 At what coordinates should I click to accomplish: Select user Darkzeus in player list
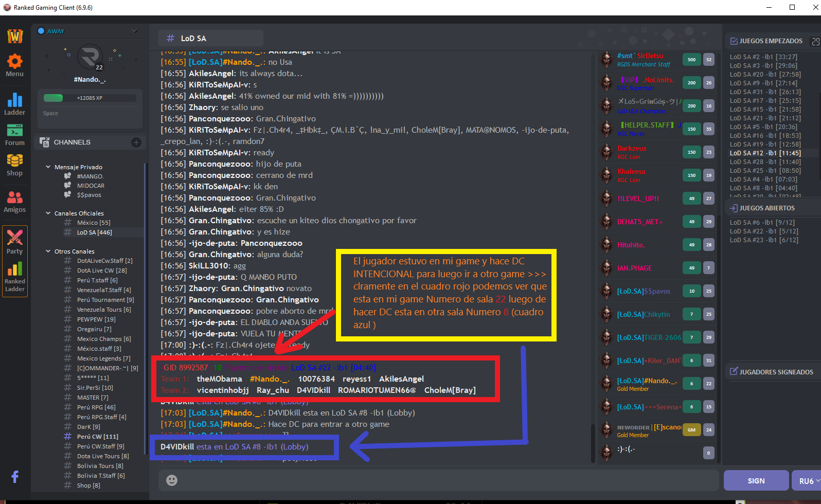pyautogui.click(x=632, y=149)
